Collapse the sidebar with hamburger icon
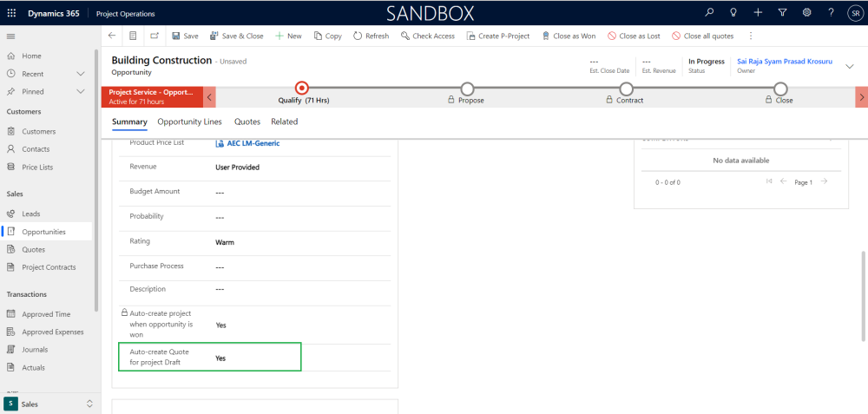Viewport: 868px width, 414px height. 10,36
